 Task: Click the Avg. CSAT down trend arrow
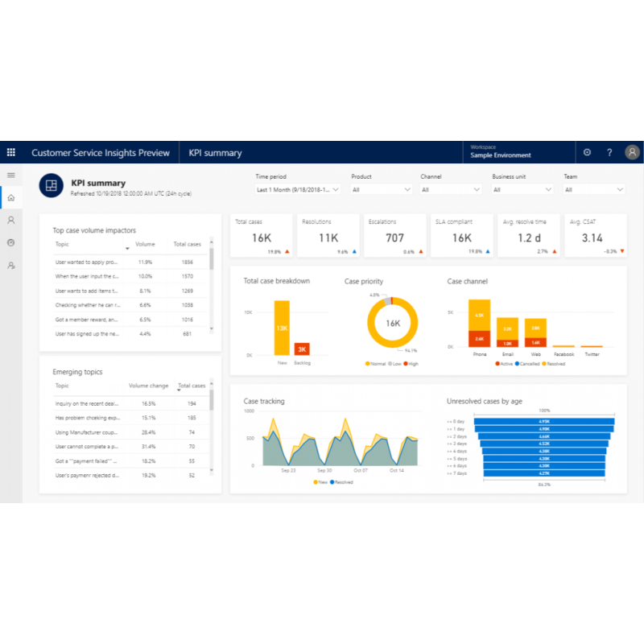tap(621, 251)
